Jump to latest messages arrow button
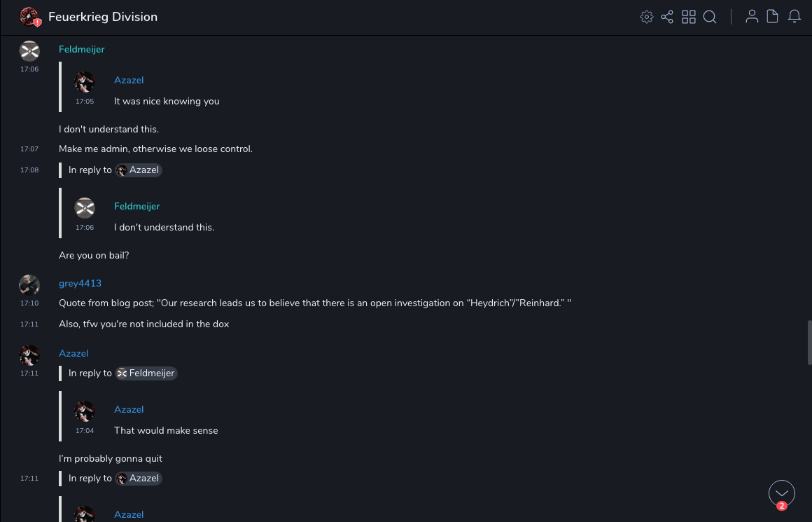 coord(782,493)
